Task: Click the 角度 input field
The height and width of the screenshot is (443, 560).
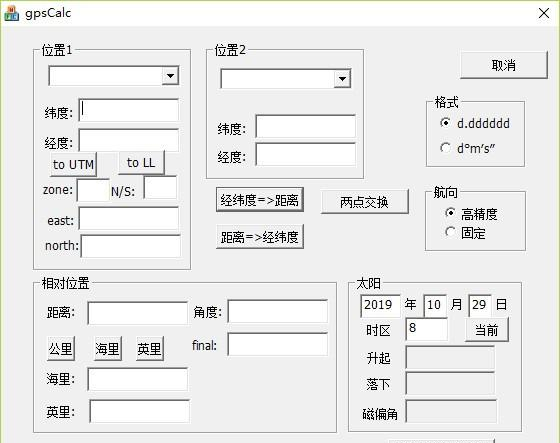Action: (x=278, y=311)
